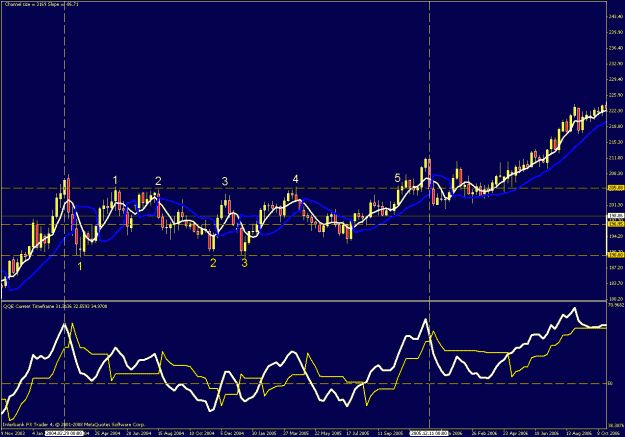The image size is (625, 437).
Task: Click the 17 Jul 2005 date label
Action: tap(359, 433)
